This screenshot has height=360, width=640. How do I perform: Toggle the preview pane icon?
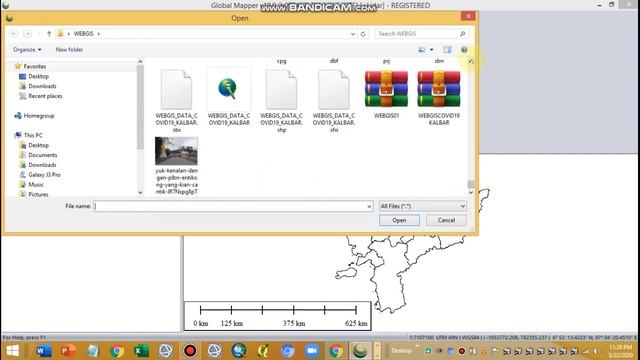[447, 50]
